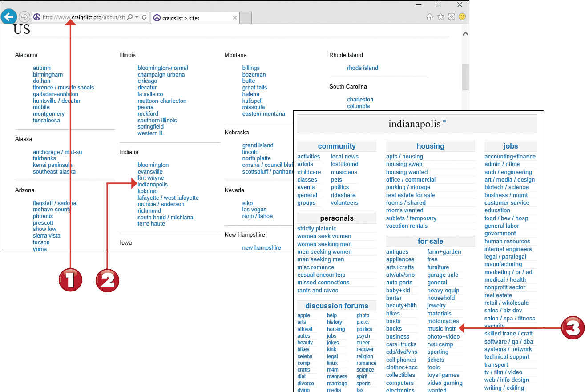Open the fort wayne link
The width and height of the screenshot is (585, 392).
pos(151,178)
